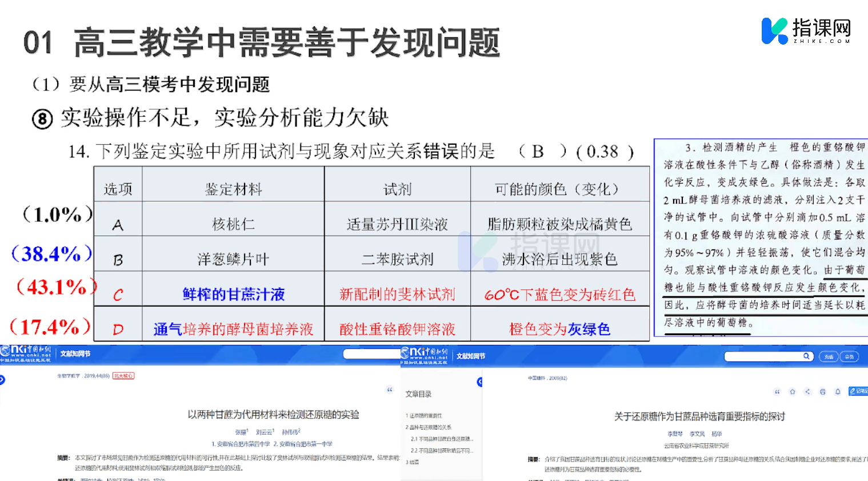The image size is (868, 481).
Task: Click the print icon on the right article
Action: pyautogui.click(x=823, y=392)
